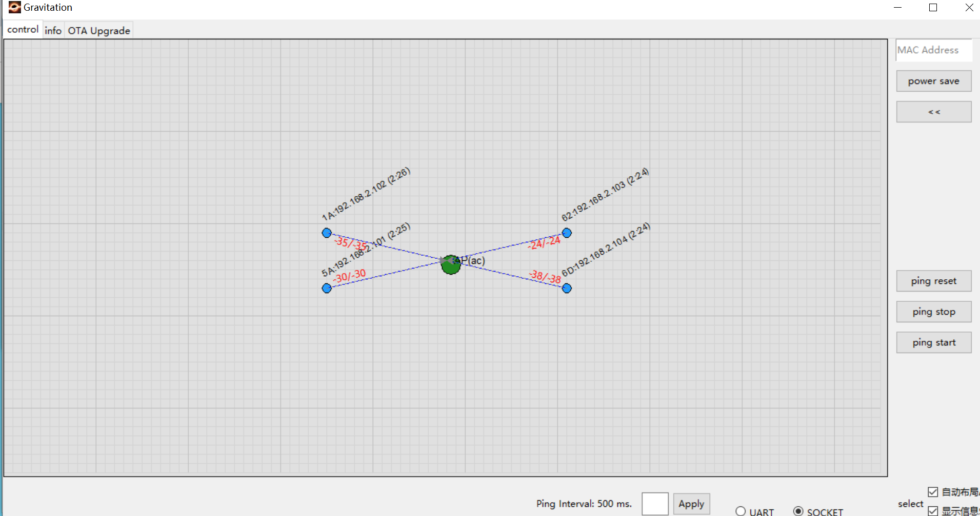Open the OTA Upgrade tab

[x=99, y=30]
